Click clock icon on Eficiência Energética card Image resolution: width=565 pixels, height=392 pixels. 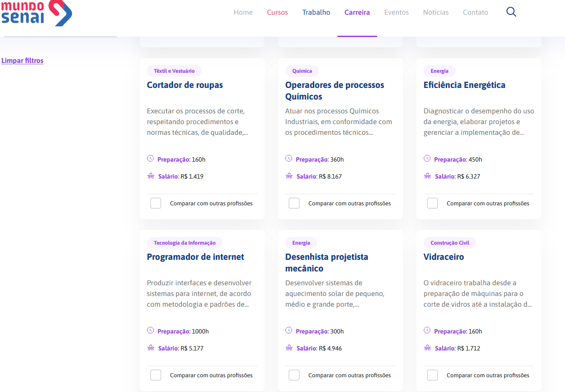tap(427, 158)
